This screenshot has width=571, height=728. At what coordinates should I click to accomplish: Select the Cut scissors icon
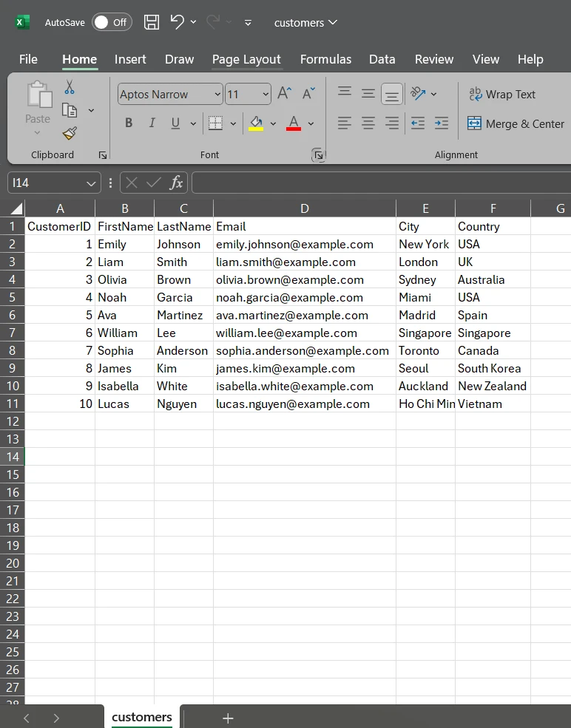click(70, 87)
